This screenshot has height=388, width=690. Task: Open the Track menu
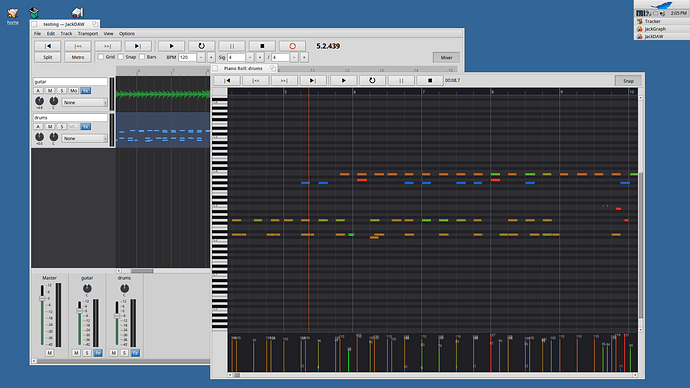point(66,33)
